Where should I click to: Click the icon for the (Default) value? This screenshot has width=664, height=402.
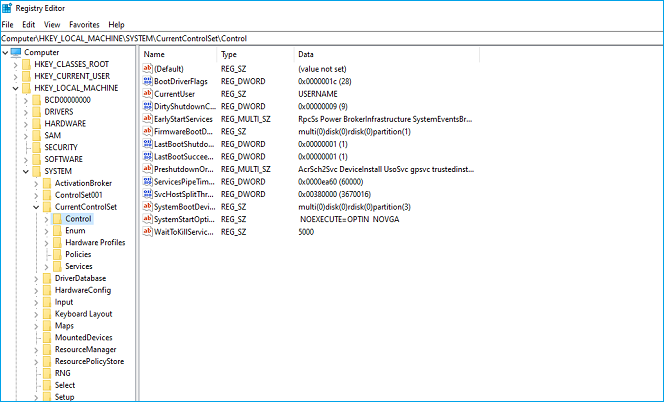(148, 68)
